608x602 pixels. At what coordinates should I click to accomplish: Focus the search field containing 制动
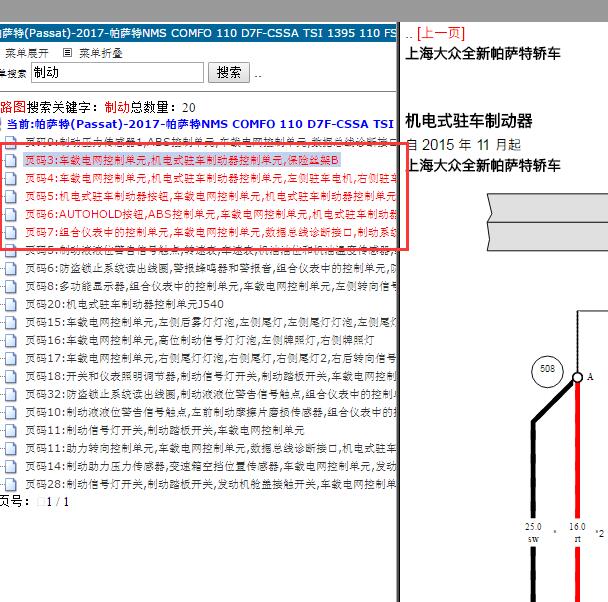pyautogui.click(x=117, y=72)
